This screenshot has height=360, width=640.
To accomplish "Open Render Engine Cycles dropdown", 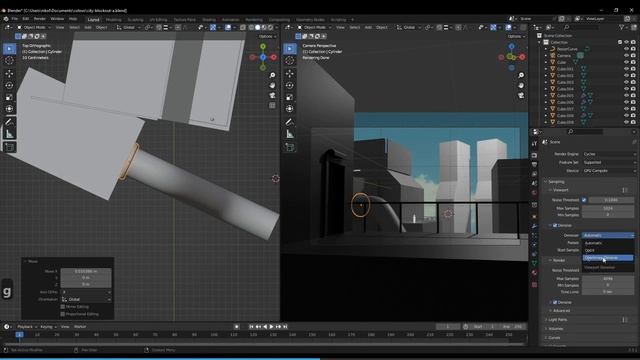I will [x=609, y=154].
